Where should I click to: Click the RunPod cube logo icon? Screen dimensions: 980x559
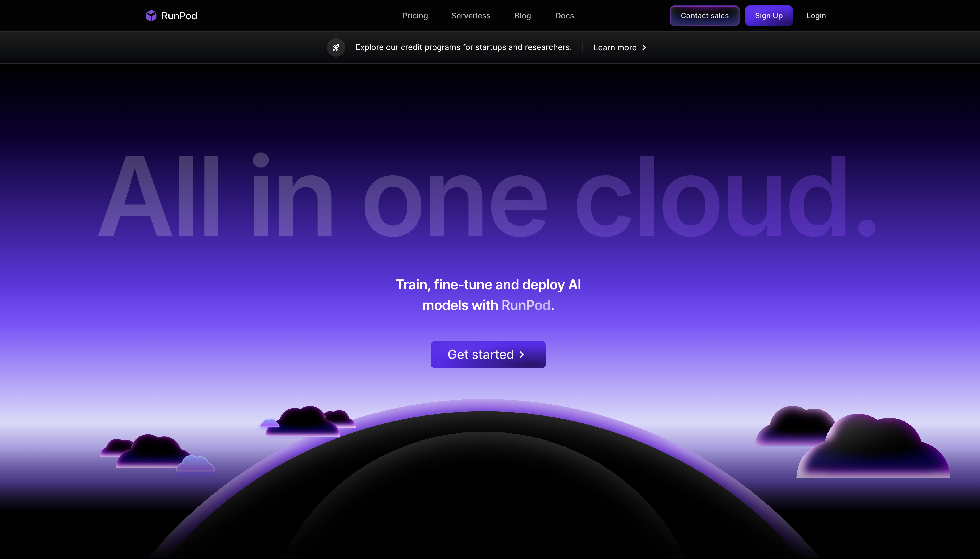(151, 16)
